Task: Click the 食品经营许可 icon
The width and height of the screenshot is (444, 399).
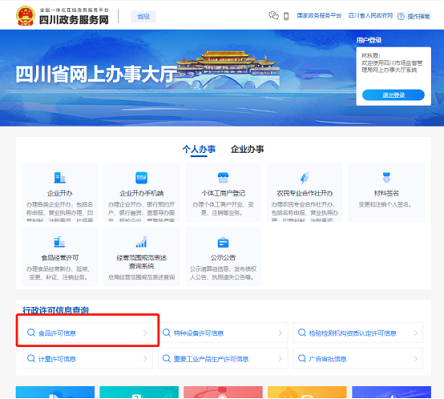Action: [x=59, y=242]
